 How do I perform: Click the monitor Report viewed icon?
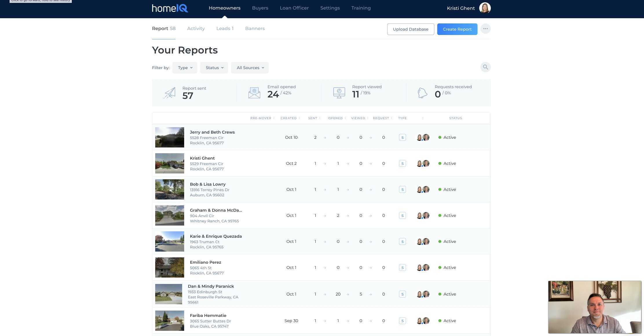point(339,93)
